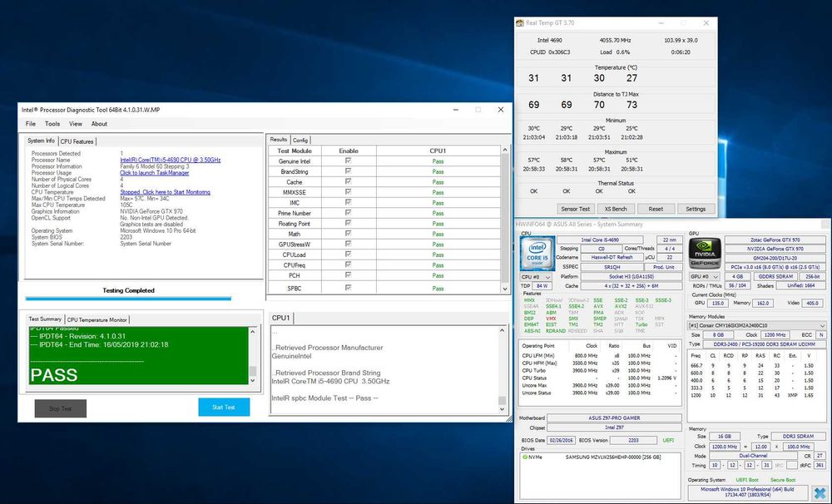The image size is (832, 504).
Task: Select the CPU1 log tab
Action: 280,318
